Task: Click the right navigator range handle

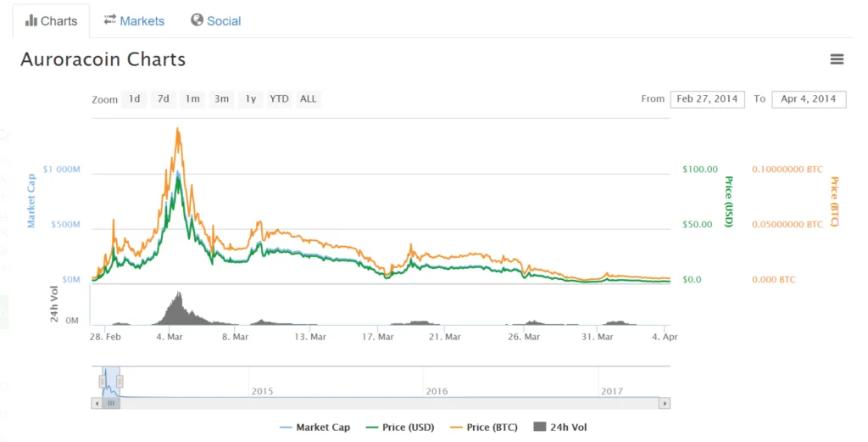Action: [x=120, y=381]
